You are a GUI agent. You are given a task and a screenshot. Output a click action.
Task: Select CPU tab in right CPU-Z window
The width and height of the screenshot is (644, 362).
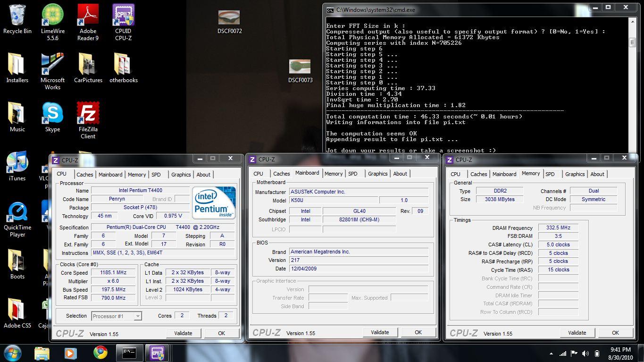456,174
